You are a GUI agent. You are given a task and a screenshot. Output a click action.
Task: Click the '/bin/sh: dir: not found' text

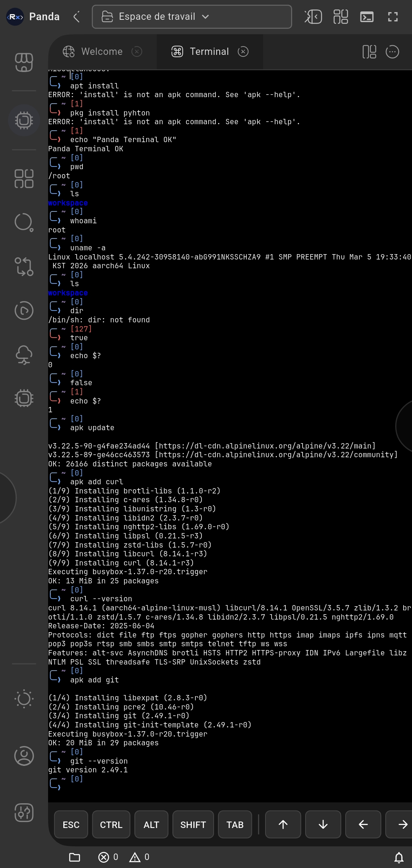click(99, 320)
